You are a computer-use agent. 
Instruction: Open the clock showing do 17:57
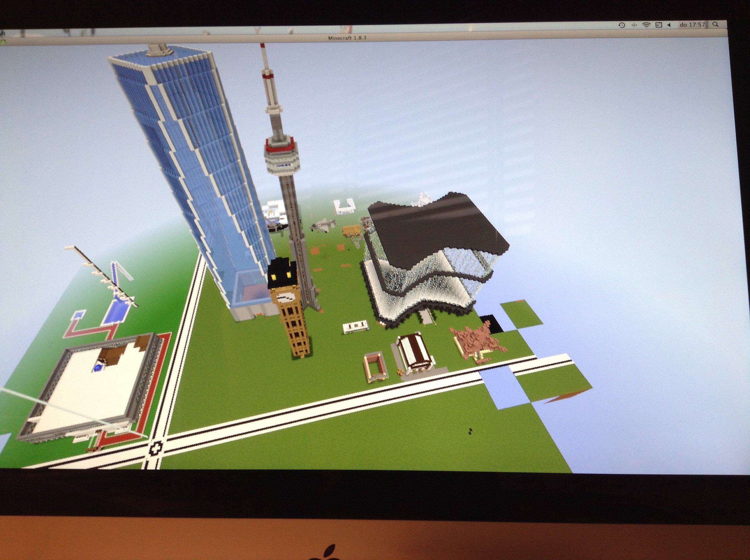[693, 25]
